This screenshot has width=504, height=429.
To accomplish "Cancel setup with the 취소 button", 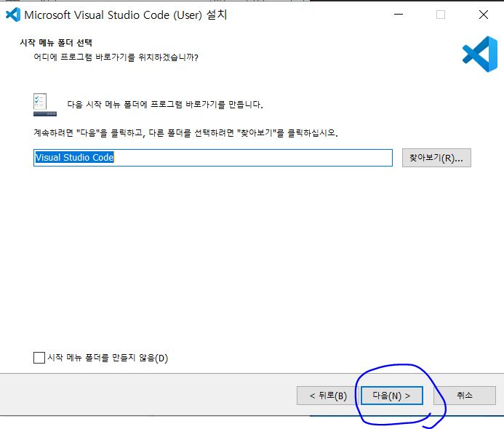I will [465, 396].
